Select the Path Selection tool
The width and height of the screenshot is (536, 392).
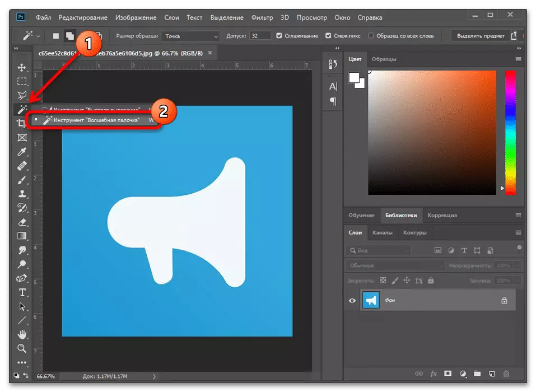click(22, 306)
